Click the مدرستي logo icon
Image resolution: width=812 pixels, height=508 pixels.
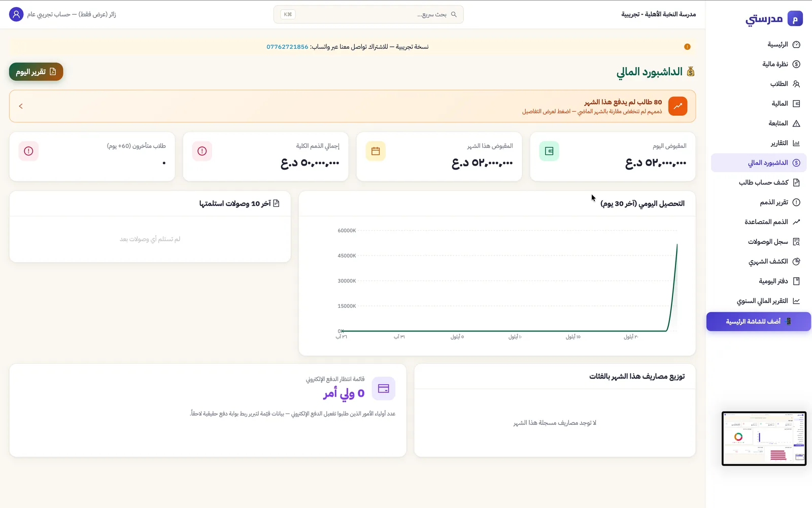pos(795,19)
